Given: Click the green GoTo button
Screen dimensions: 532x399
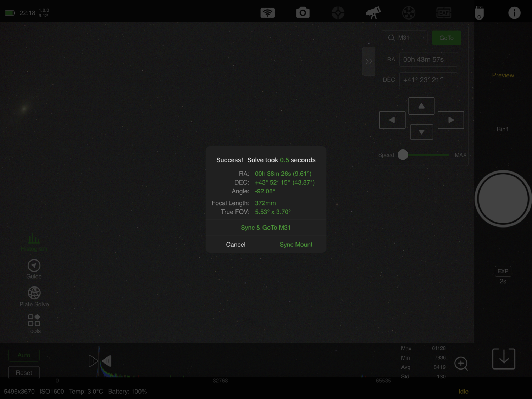Looking at the screenshot, I should (447, 38).
